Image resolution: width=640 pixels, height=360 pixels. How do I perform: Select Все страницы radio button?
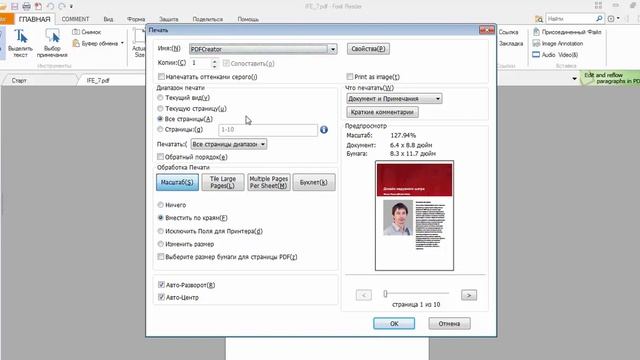click(160, 119)
